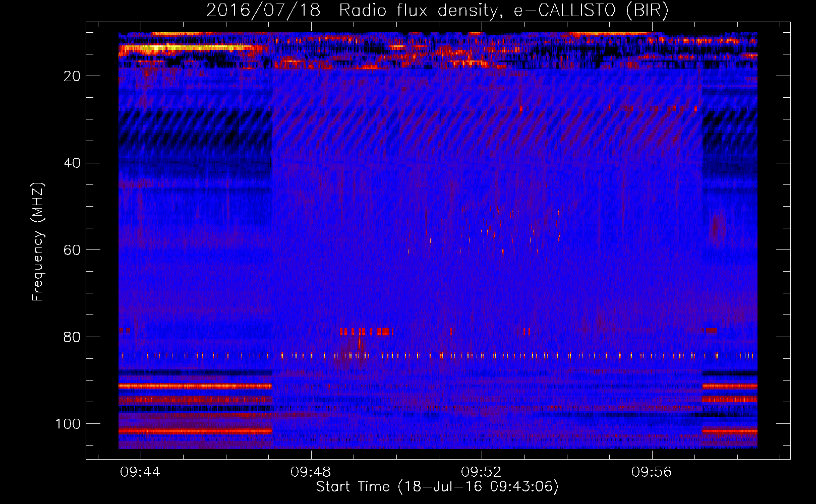Click the 09:56 time tick label
Viewport: 816px width, 504px height.
pos(652,472)
